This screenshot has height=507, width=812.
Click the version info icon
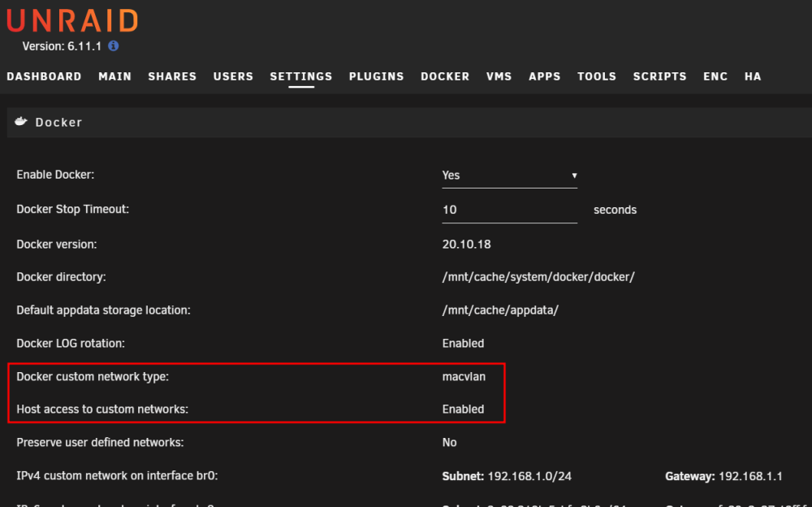[114, 46]
